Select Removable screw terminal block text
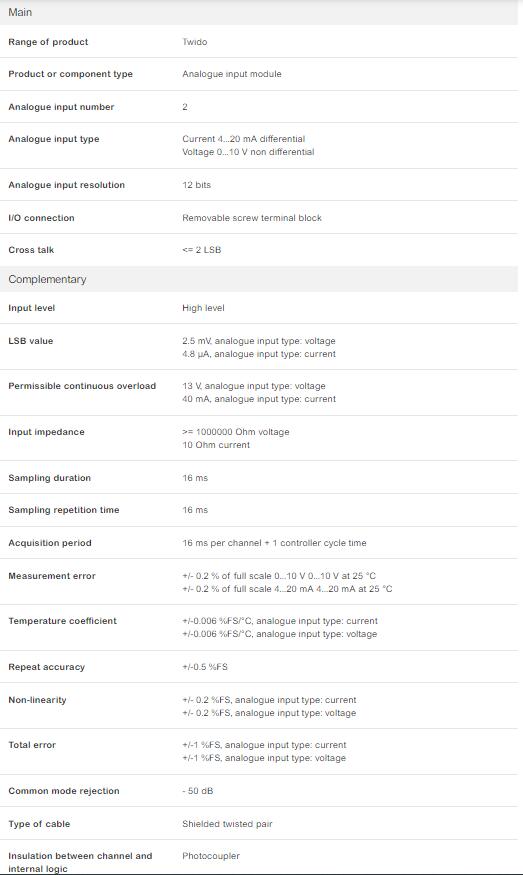 pos(252,218)
